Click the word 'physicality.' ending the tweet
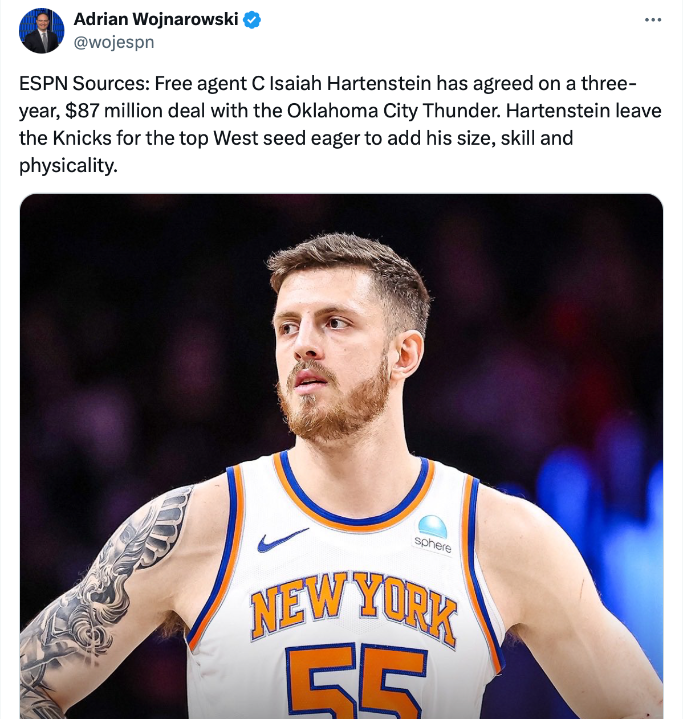The width and height of the screenshot is (683, 719). 68,166
